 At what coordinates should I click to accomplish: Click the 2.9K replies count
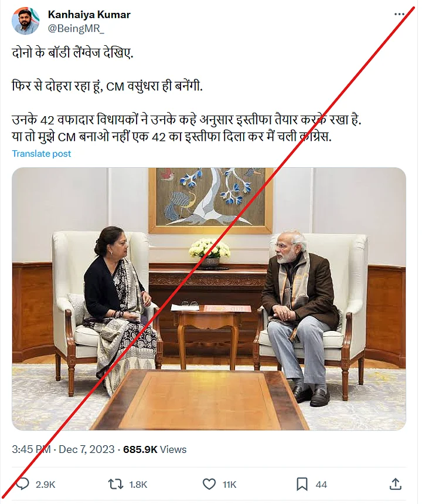(45, 485)
